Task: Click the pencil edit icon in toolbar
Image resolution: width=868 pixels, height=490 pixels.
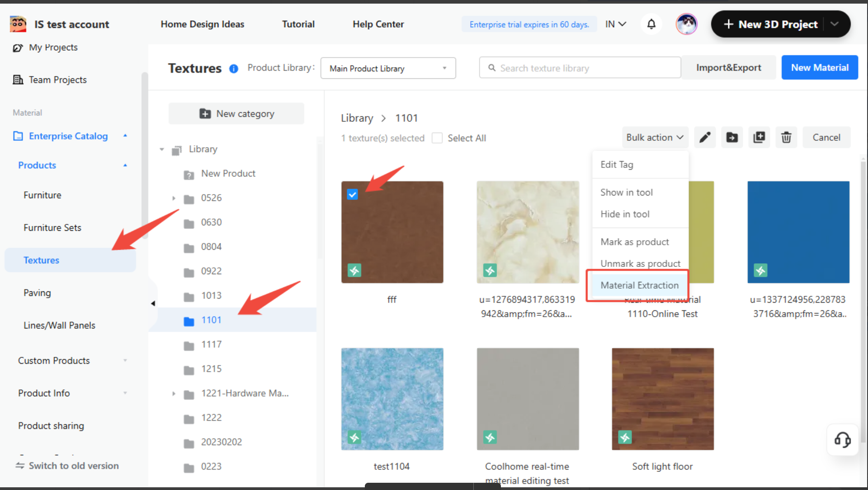Action: click(x=705, y=138)
